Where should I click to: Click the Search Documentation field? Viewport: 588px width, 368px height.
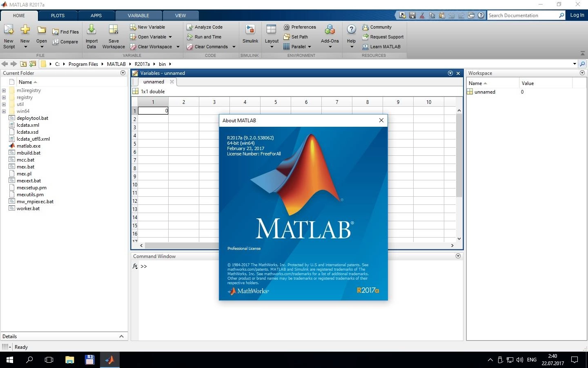(523, 16)
